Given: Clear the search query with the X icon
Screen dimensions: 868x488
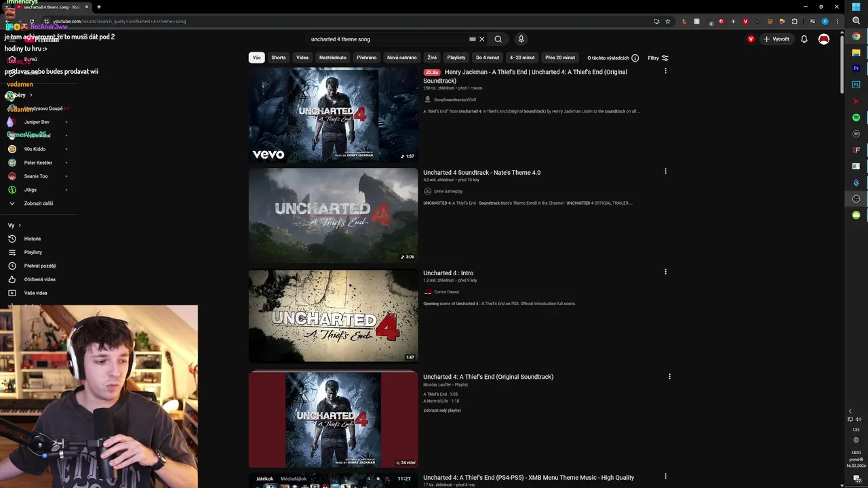Looking at the screenshot, I should 482,39.
